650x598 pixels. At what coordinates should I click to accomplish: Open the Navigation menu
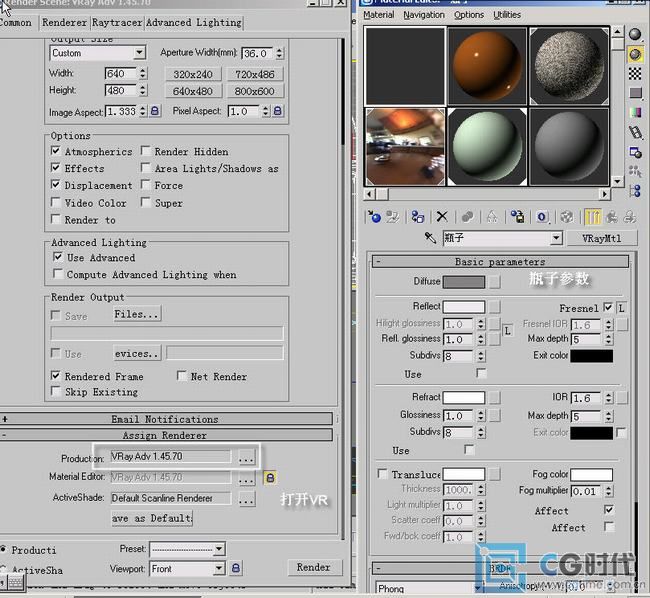point(424,15)
